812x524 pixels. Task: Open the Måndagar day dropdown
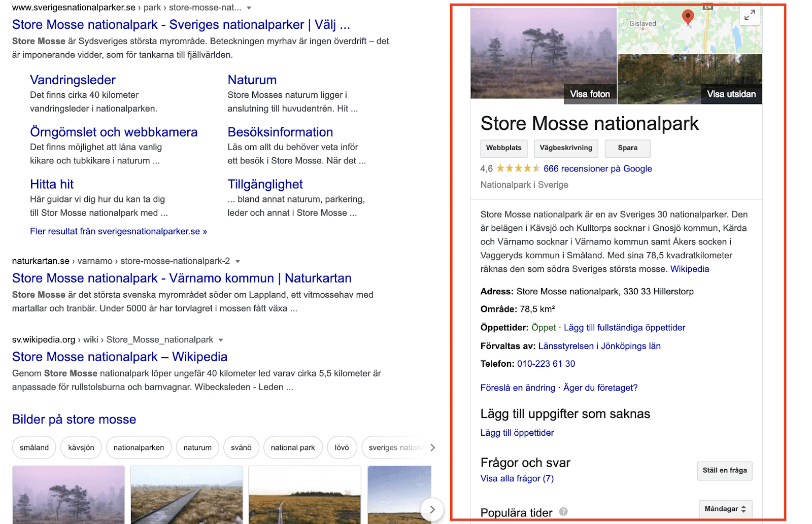coord(725,509)
